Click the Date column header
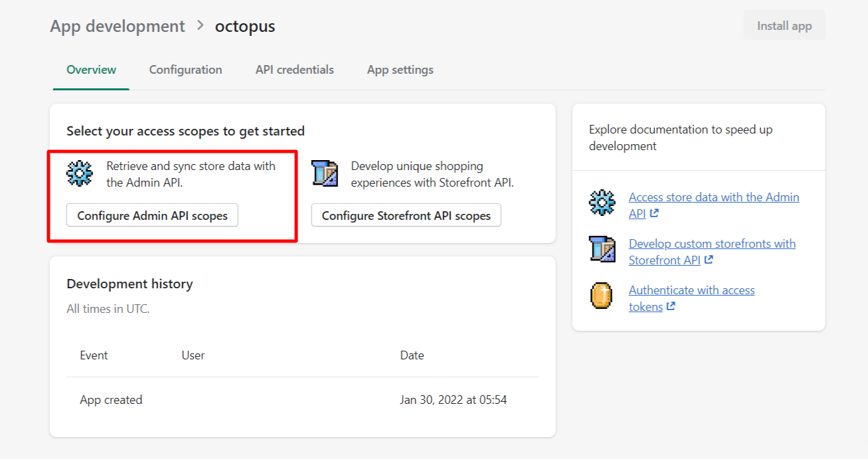The width and height of the screenshot is (868, 459). [x=412, y=355]
